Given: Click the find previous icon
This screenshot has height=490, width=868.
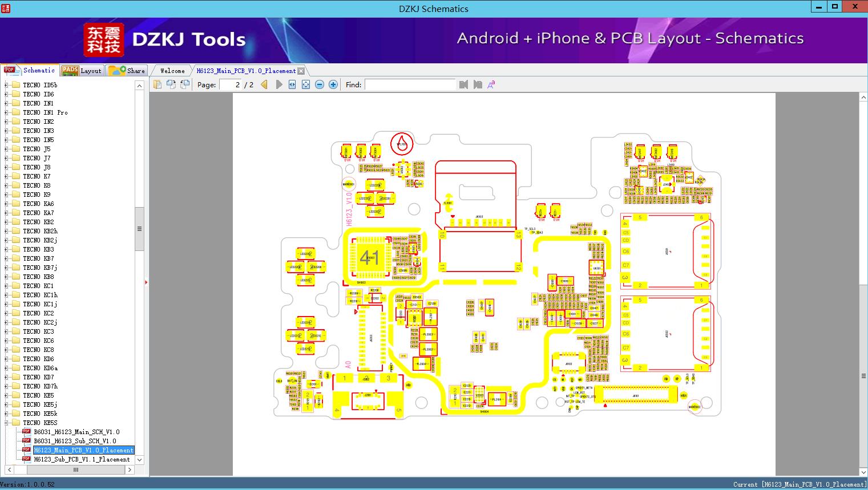Looking at the screenshot, I should click(x=463, y=84).
